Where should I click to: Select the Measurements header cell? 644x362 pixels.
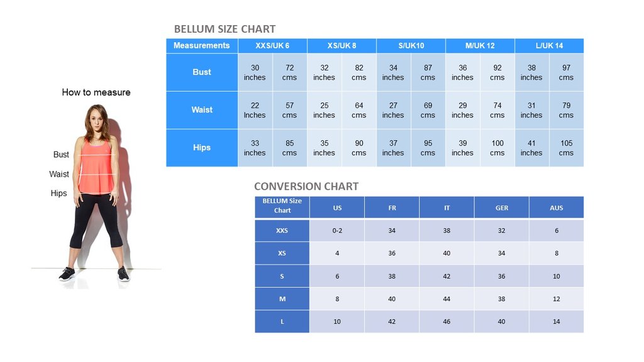(202, 46)
